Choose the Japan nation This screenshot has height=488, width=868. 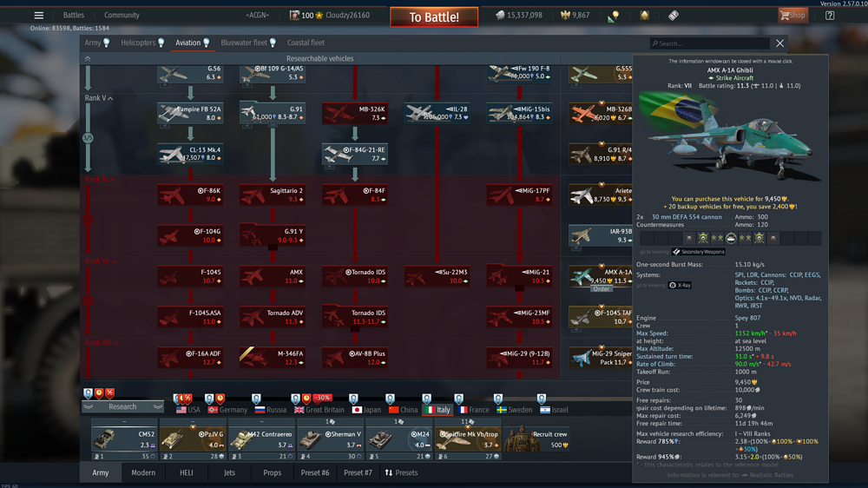click(366, 410)
